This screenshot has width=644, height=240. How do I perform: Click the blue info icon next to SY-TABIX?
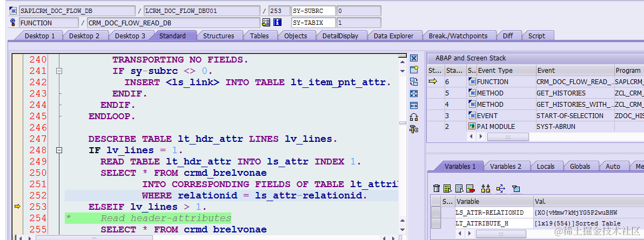pos(278,23)
